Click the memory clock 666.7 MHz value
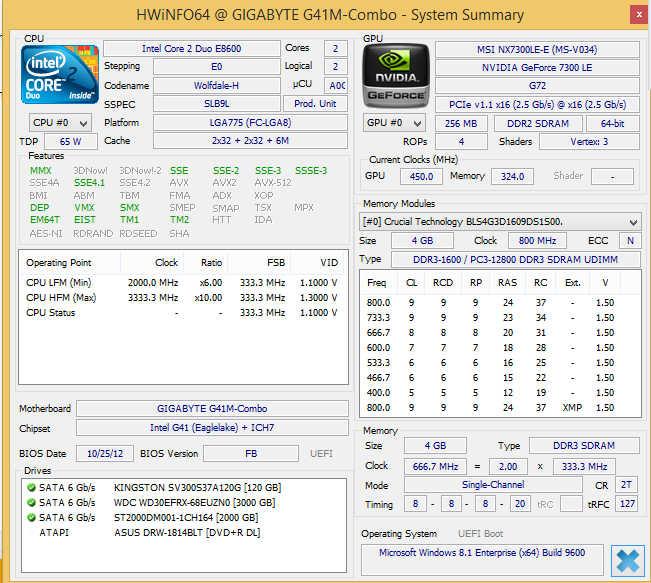The image size is (651, 583). click(436, 467)
